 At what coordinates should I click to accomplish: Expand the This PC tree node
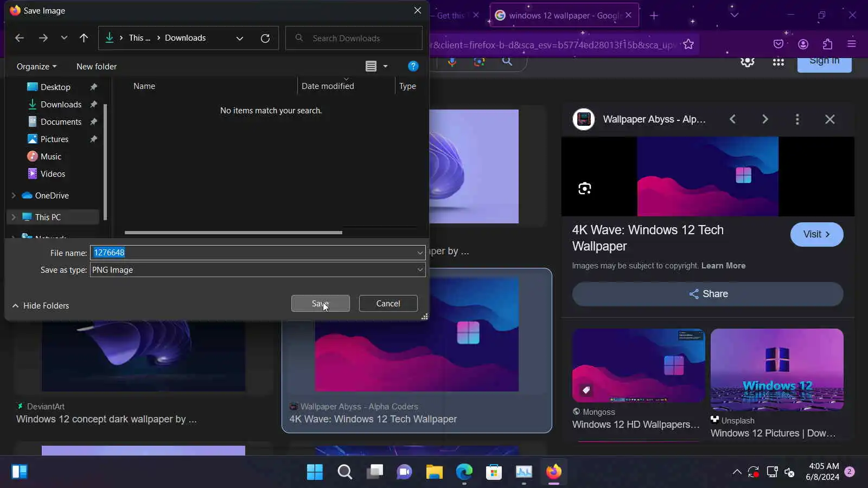[14, 217]
